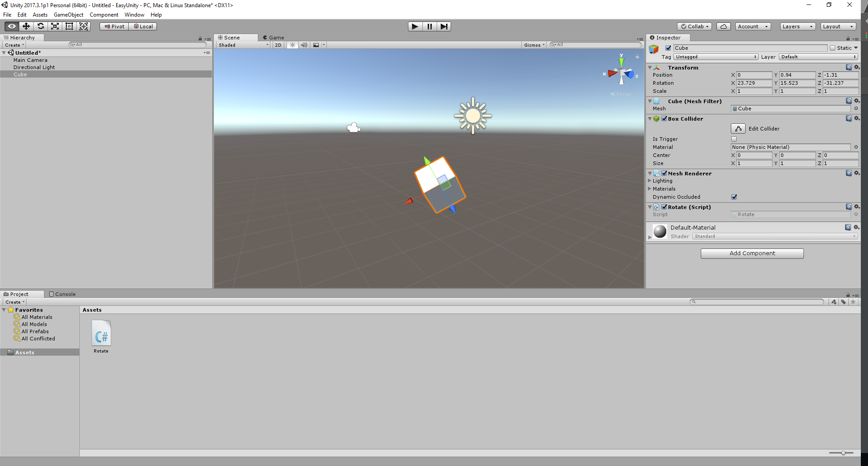Select the Scale tool in the toolbar

coord(55,26)
